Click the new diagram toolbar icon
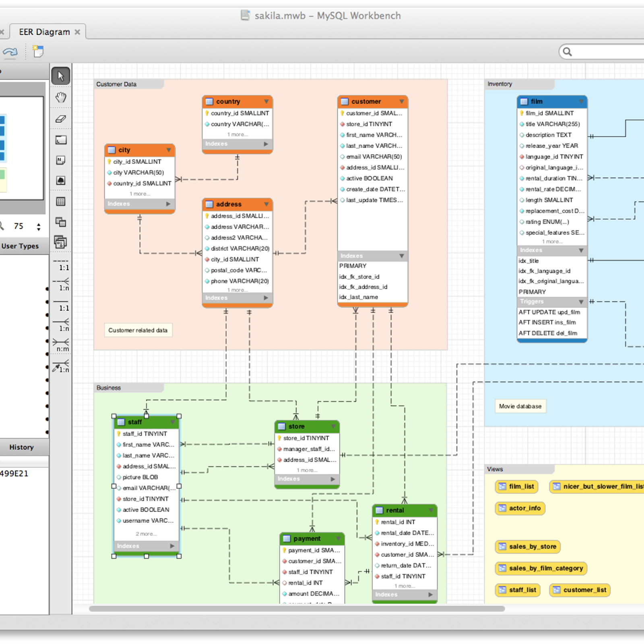 click(x=38, y=51)
